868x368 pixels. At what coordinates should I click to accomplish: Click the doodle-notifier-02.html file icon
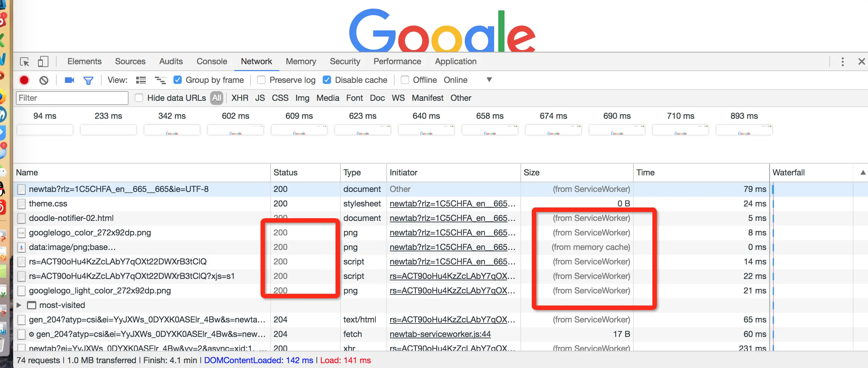click(x=21, y=218)
